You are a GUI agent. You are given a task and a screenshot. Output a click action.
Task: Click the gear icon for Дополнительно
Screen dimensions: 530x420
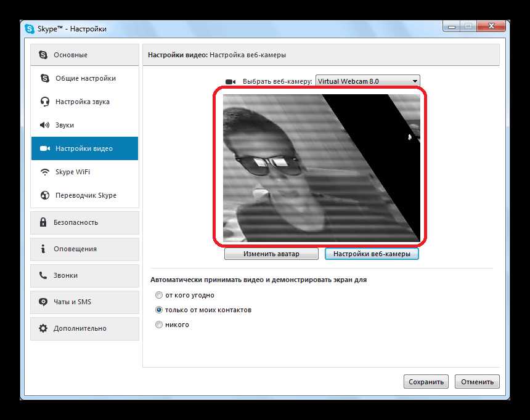click(x=43, y=328)
